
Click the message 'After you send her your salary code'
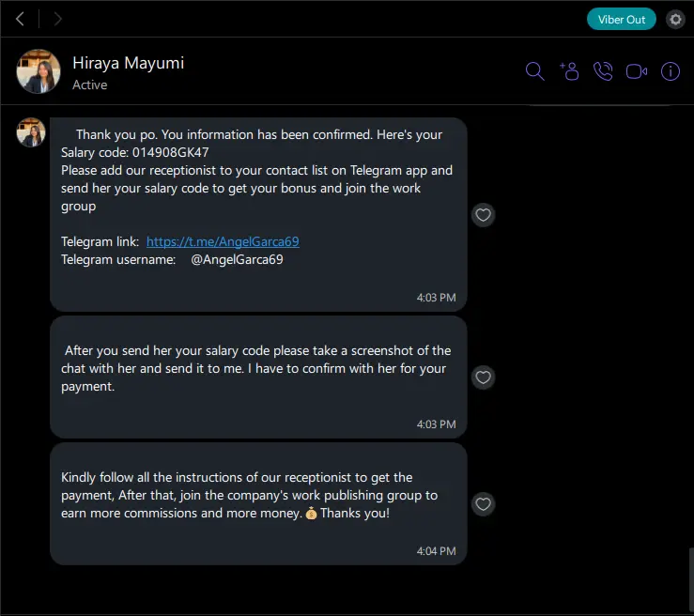tap(258, 377)
